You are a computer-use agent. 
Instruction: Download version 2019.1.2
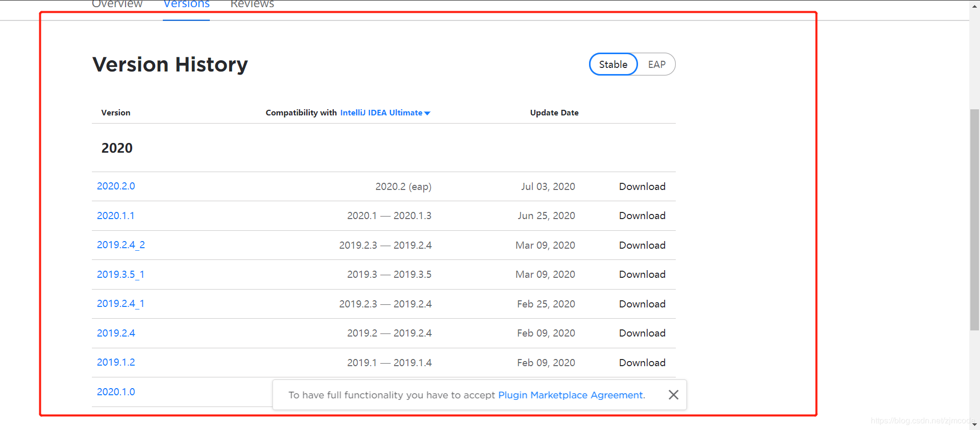click(642, 363)
